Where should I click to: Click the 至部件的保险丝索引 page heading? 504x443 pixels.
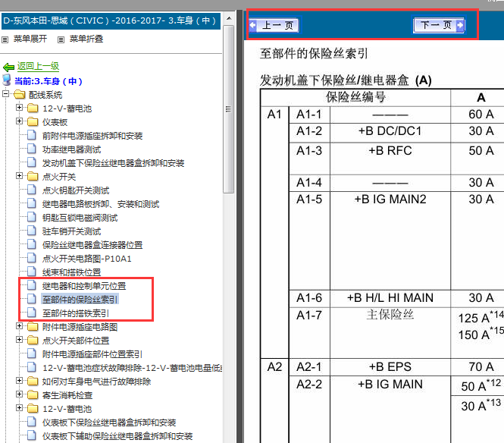click(314, 53)
